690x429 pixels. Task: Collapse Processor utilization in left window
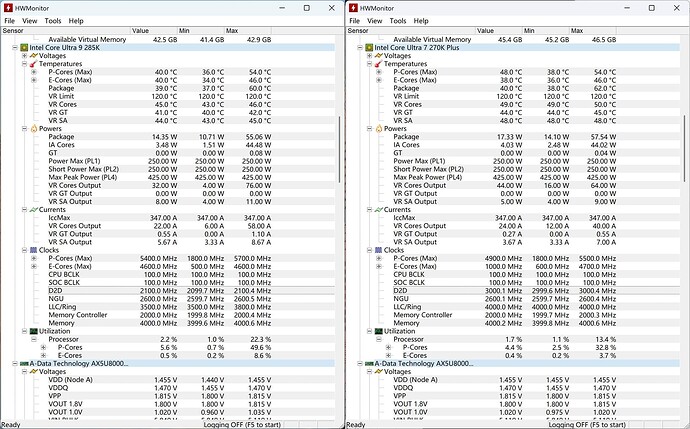(34, 339)
